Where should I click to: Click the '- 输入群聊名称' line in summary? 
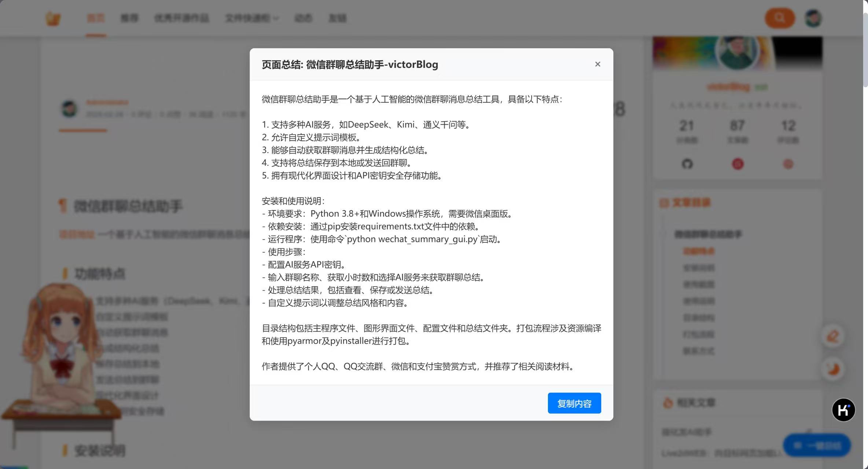[x=374, y=277]
